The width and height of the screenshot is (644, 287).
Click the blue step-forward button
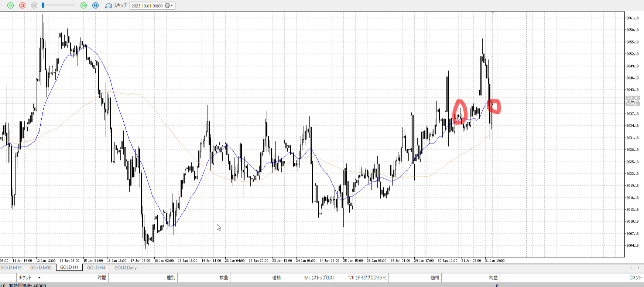(95, 6)
